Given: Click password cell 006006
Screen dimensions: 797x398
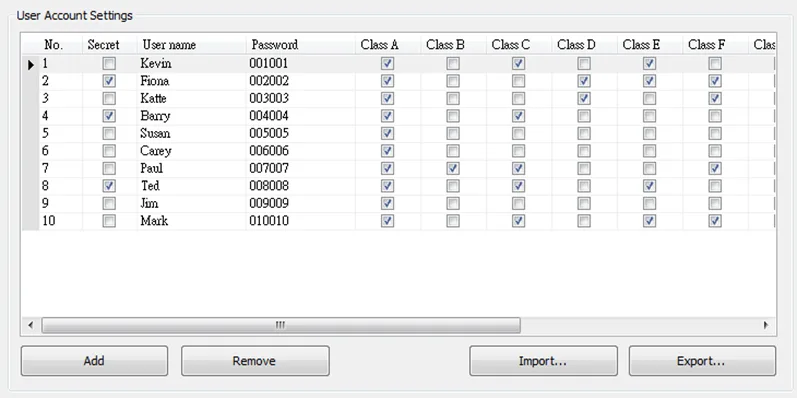Looking at the screenshot, I should [x=300, y=151].
